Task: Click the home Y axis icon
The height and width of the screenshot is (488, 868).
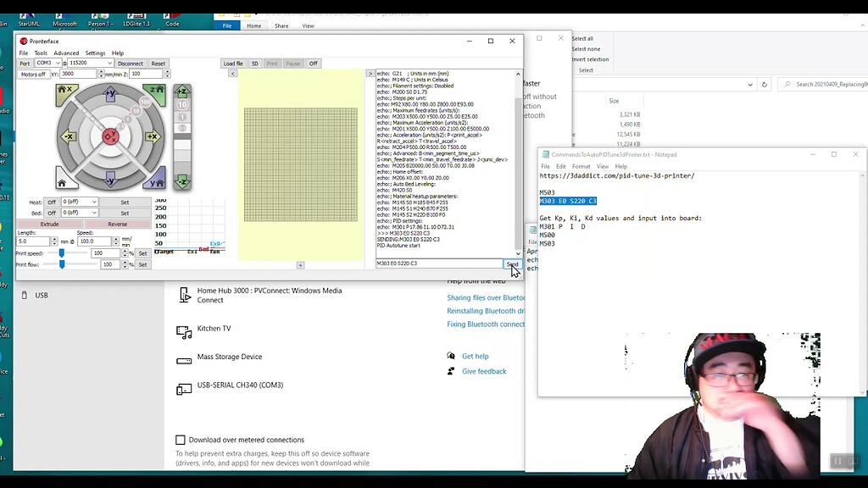Action: click(155, 179)
